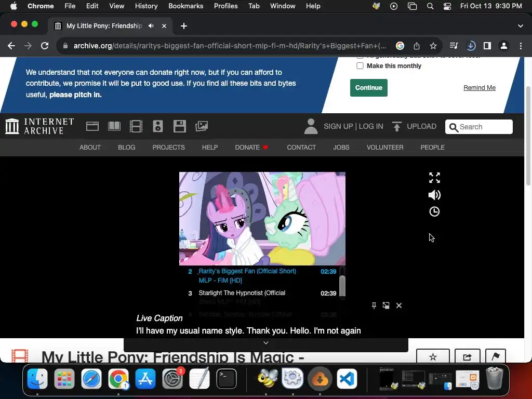Open Chrome media controls icon

(454, 46)
